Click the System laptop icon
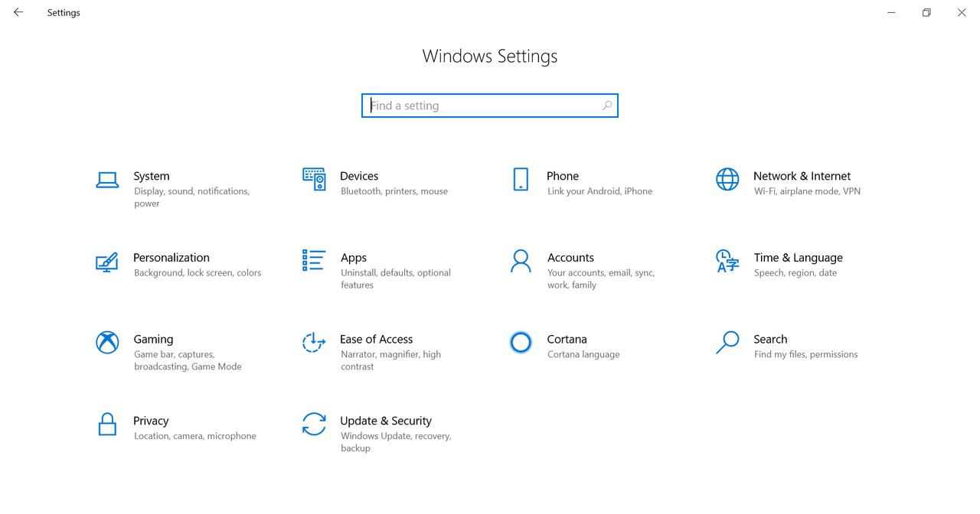This screenshot has width=980, height=514. tap(107, 180)
